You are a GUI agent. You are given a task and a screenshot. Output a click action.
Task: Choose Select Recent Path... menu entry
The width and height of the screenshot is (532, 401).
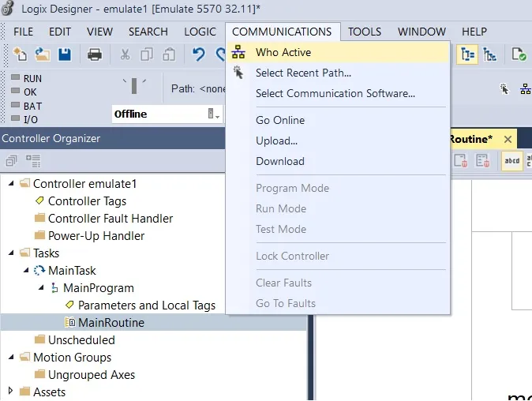coord(338,73)
